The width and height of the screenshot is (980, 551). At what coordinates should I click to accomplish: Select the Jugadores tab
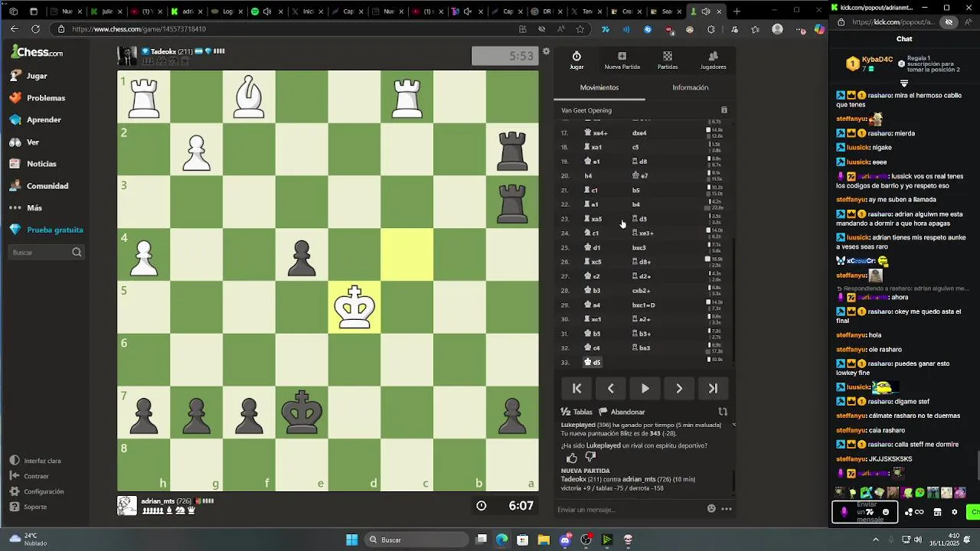point(713,60)
